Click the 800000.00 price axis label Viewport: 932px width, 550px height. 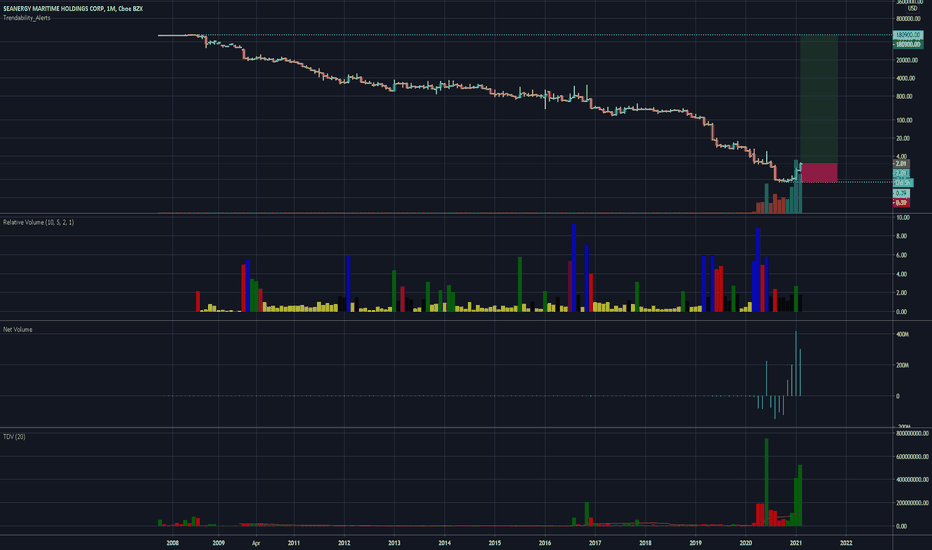tap(908, 18)
